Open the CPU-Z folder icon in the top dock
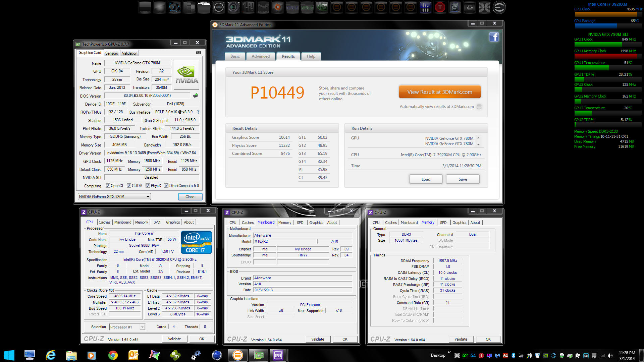The height and width of the screenshot is (362, 644). pyautogui.click(x=292, y=7)
